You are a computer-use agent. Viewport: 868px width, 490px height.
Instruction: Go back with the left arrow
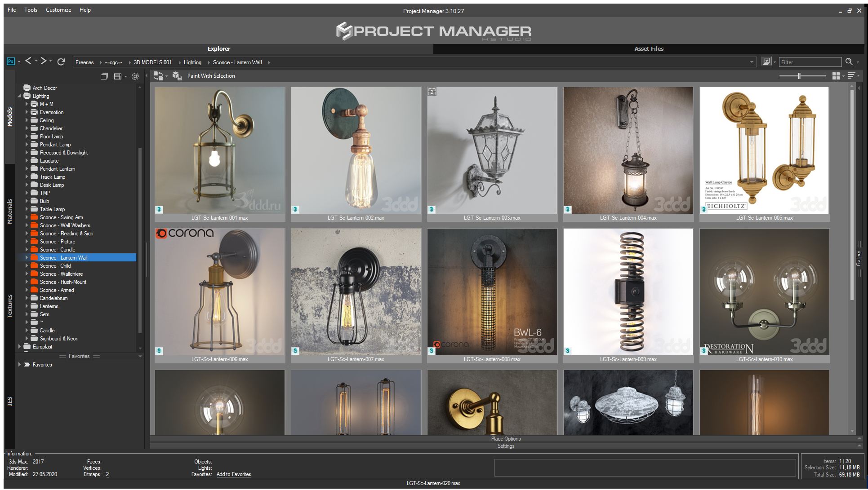pyautogui.click(x=28, y=61)
